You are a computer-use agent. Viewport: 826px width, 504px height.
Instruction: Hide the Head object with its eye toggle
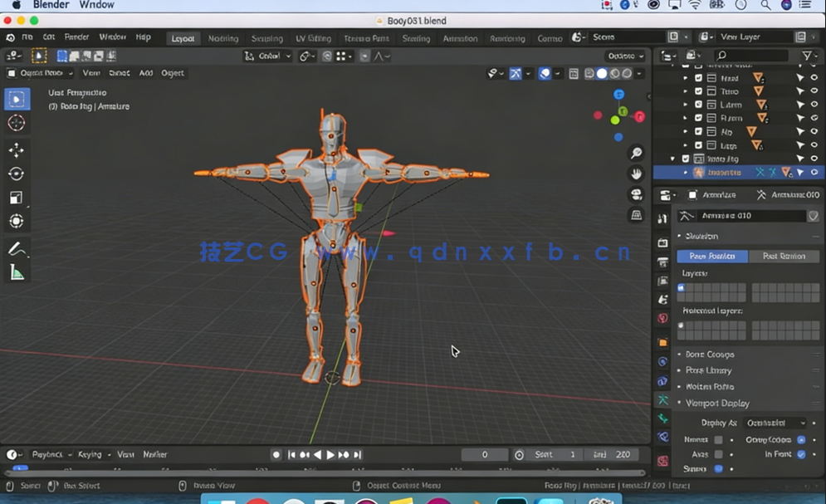tap(814, 78)
